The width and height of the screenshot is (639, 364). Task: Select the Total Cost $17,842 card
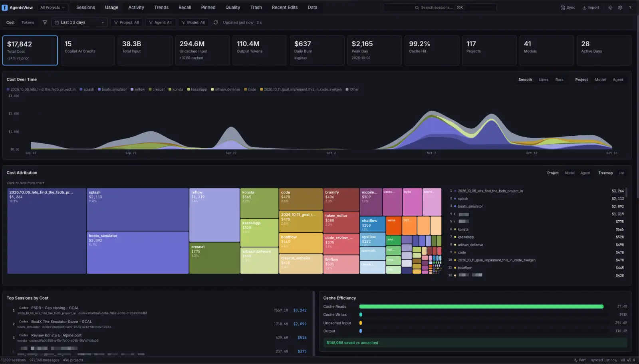coord(30,50)
